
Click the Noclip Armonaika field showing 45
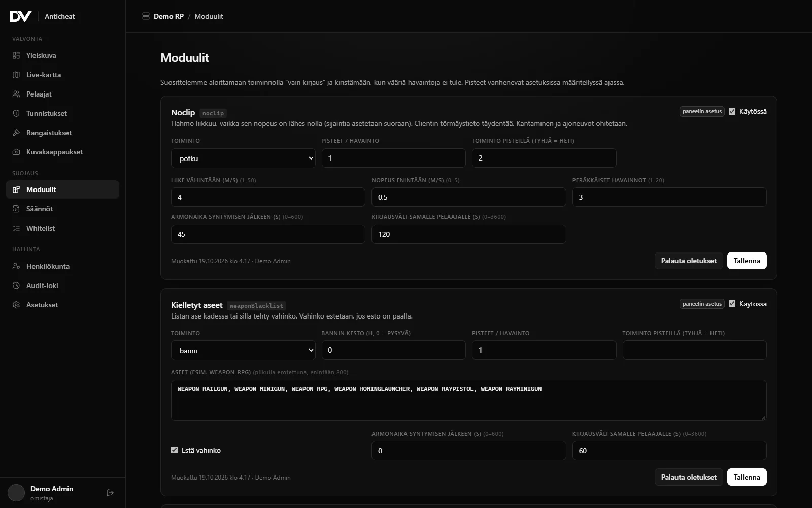[x=268, y=234]
